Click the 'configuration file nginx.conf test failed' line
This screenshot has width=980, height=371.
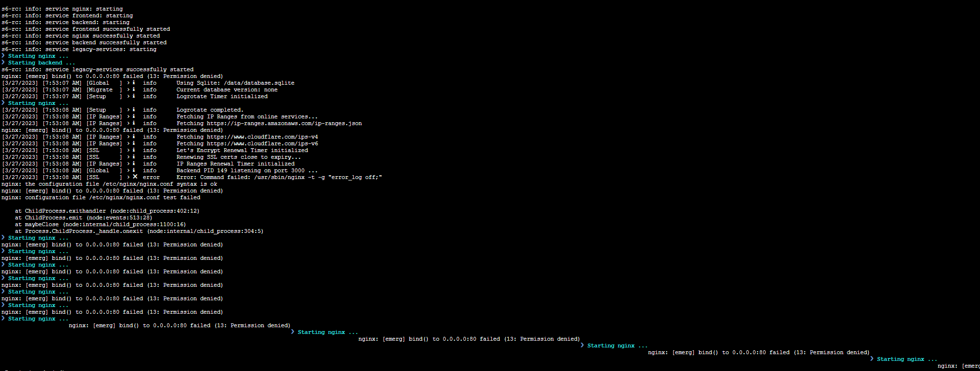click(x=101, y=197)
